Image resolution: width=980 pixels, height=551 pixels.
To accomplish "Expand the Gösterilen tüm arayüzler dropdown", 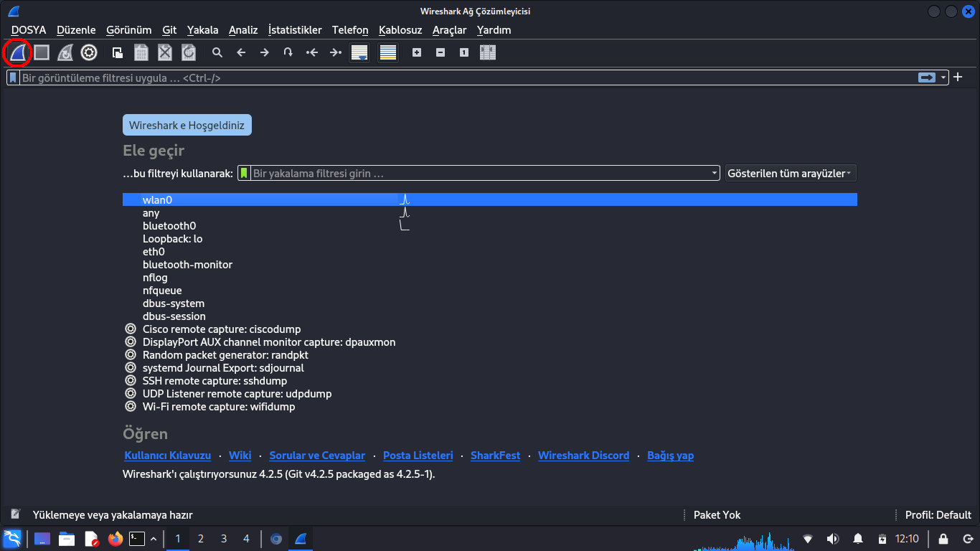I will coord(791,173).
